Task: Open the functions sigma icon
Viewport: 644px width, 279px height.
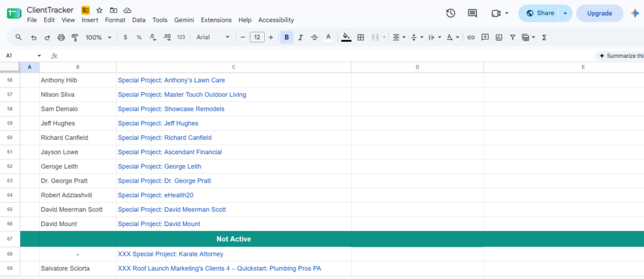Action: (x=544, y=37)
